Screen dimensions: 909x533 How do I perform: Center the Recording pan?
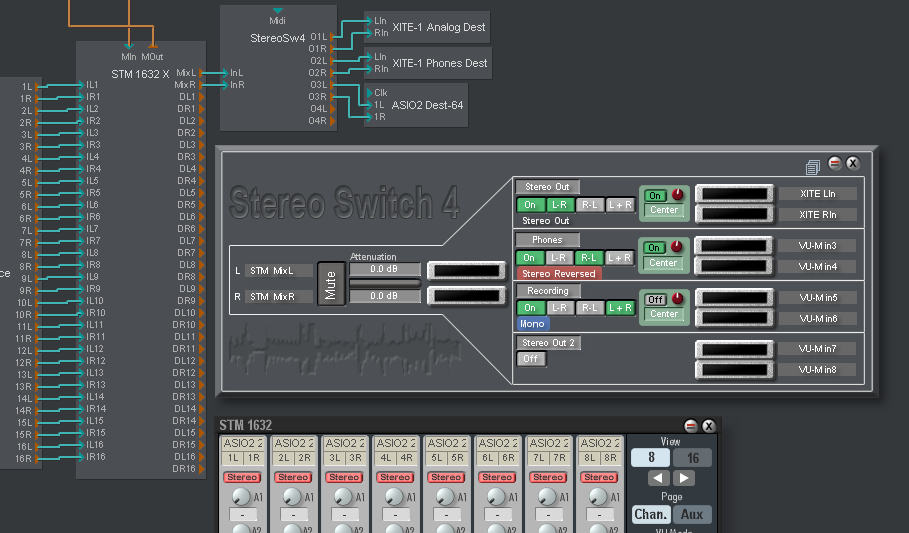pyautogui.click(x=664, y=314)
